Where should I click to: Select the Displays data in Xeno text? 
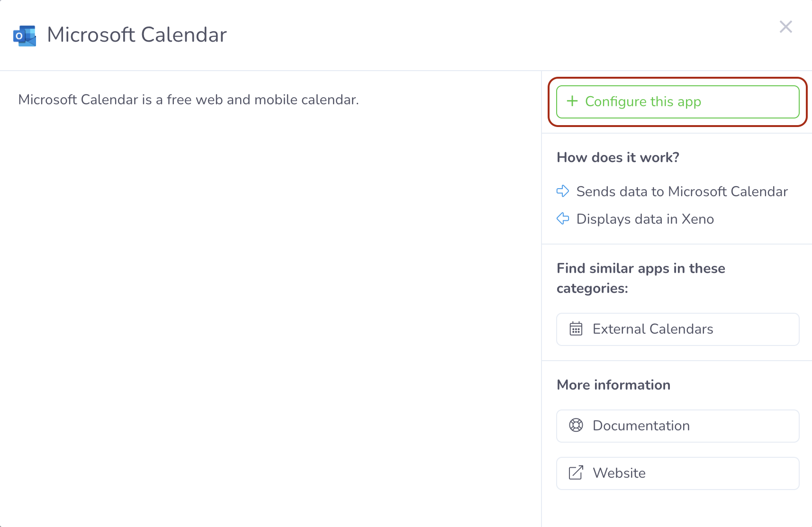point(645,219)
